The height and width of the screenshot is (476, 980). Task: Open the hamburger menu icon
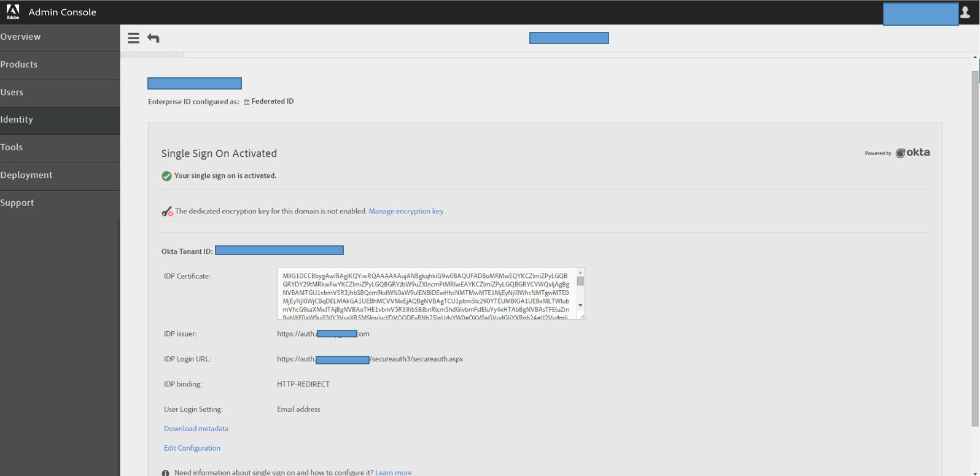[133, 38]
